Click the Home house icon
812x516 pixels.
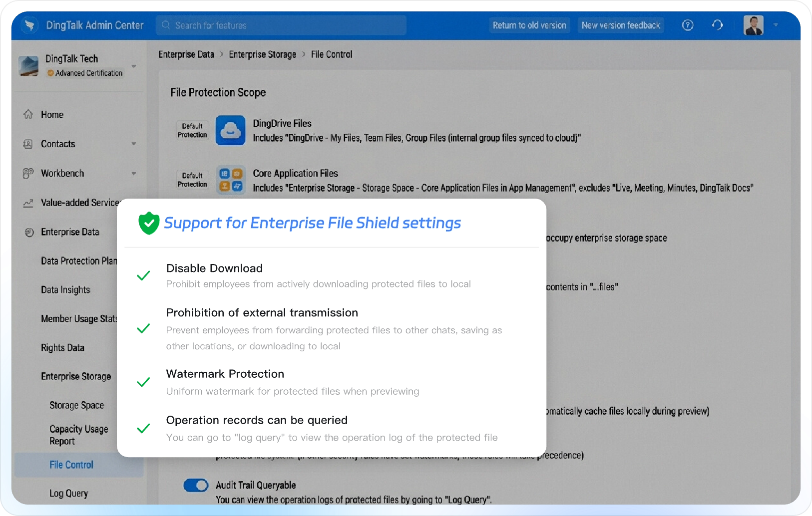(28, 114)
